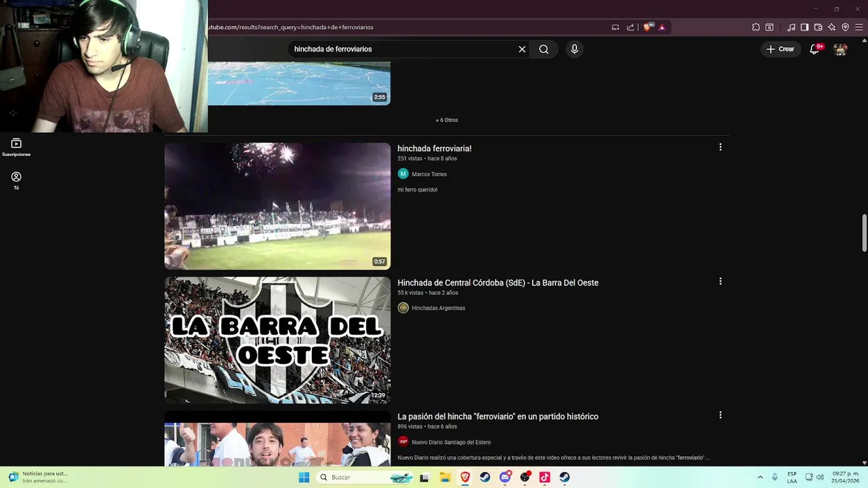This screenshot has height=488, width=868.
Task: Open the ESP LAA language switcher
Action: (792, 477)
